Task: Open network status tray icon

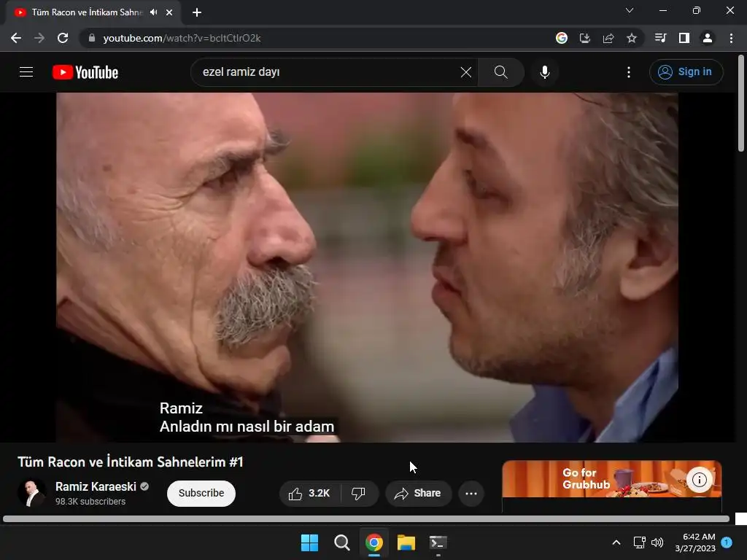Action: tap(639, 542)
